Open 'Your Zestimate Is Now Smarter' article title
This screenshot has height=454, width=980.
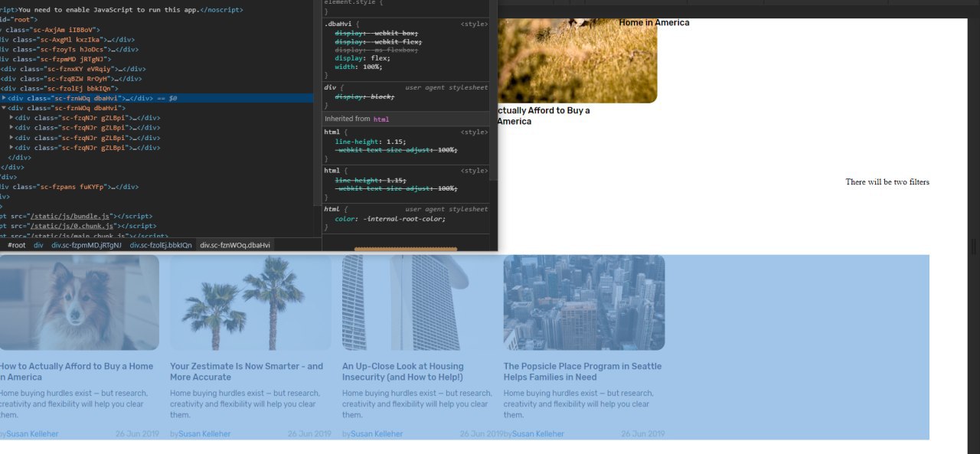coord(247,371)
